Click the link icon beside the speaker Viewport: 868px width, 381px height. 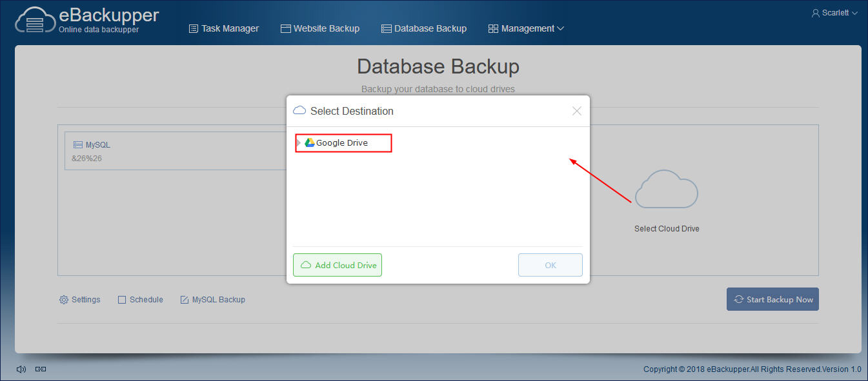pos(41,369)
